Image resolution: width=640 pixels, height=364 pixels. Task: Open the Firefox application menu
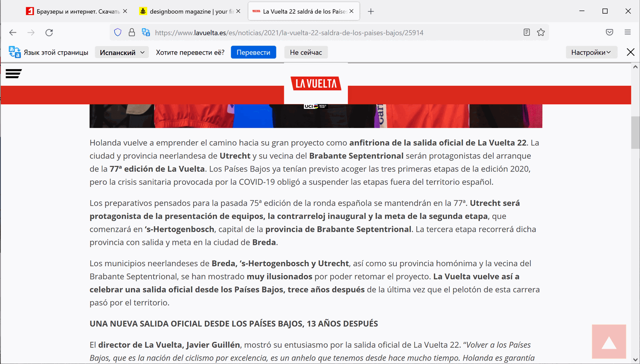628,32
